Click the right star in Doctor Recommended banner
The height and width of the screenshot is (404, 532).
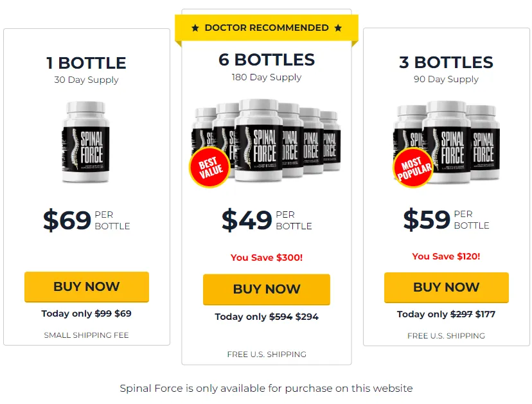click(338, 28)
